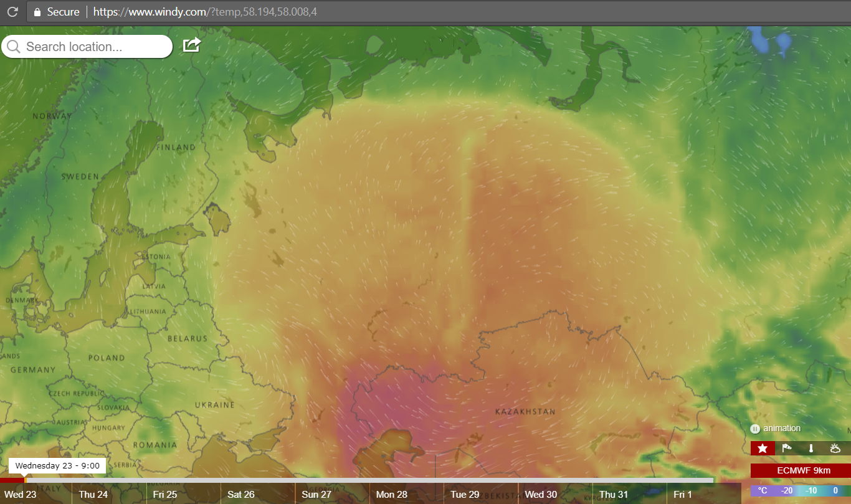The height and width of the screenshot is (504, 851).
Task: Click the Hungary label on the map
Action: click(x=108, y=429)
